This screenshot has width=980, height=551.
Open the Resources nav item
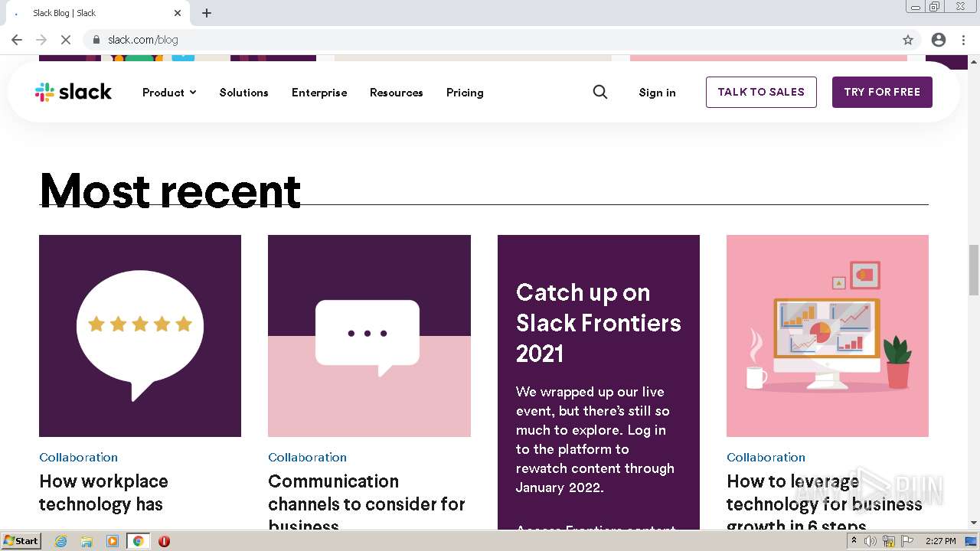[x=396, y=93]
